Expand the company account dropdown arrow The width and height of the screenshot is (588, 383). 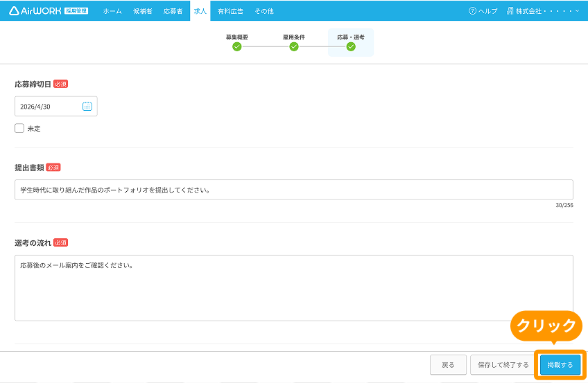[577, 11]
